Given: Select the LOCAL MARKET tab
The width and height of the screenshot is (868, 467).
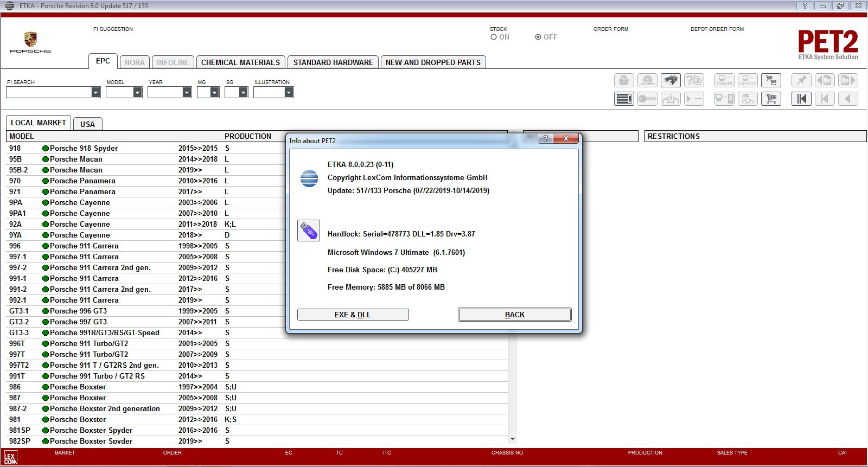Looking at the screenshot, I should [39, 123].
